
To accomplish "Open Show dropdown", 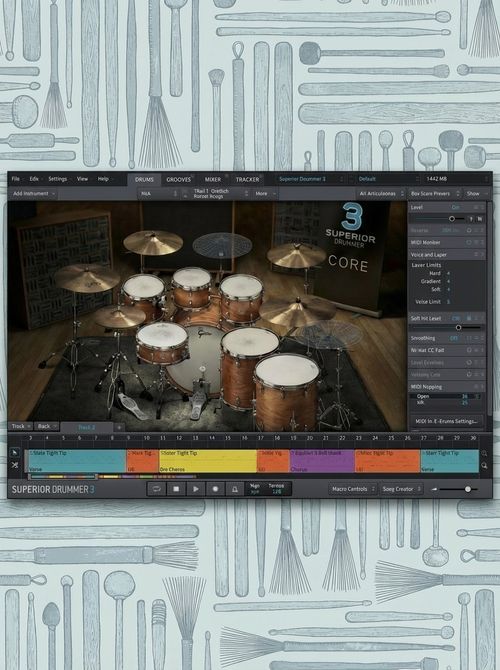I will (x=476, y=194).
